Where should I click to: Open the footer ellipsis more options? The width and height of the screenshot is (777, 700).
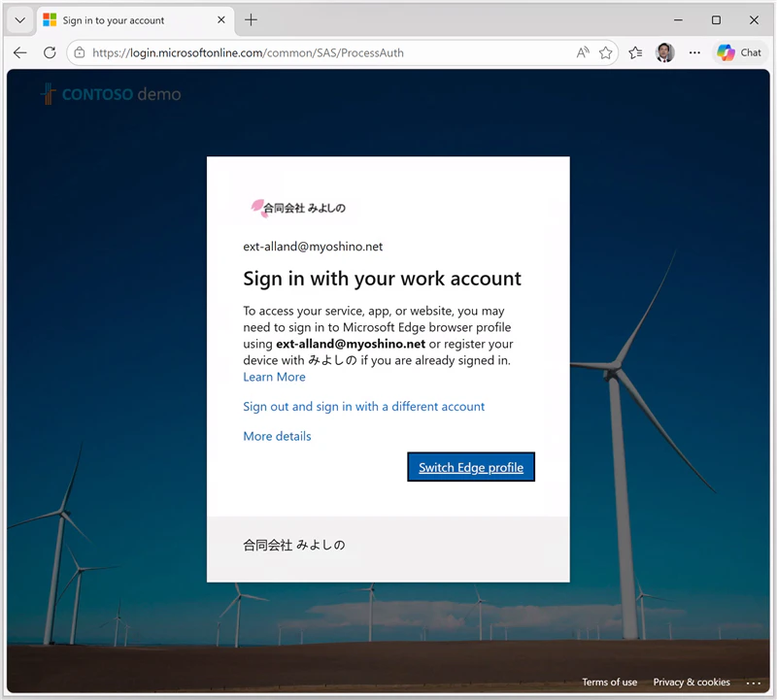(x=754, y=683)
